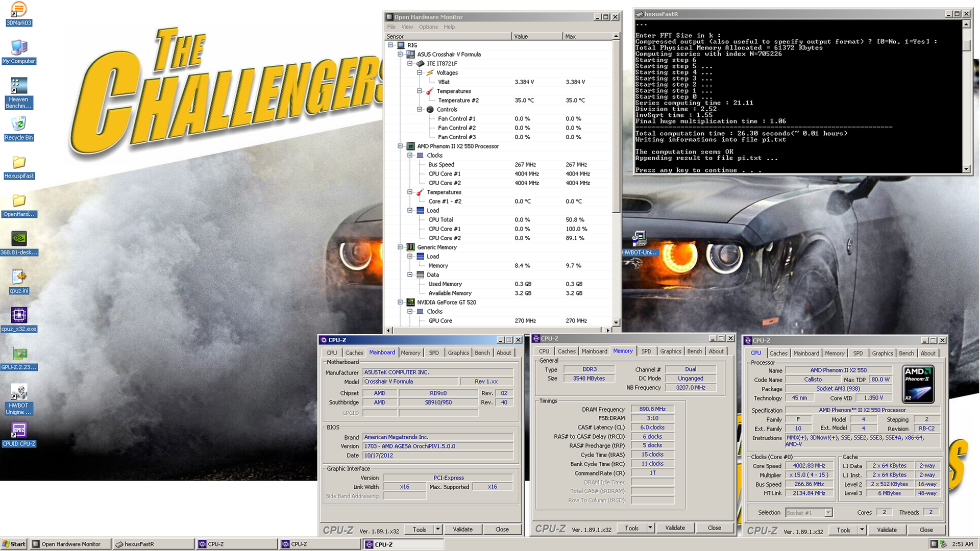Open the Socket #1 selection dropdown
The image size is (980, 551).
click(828, 512)
